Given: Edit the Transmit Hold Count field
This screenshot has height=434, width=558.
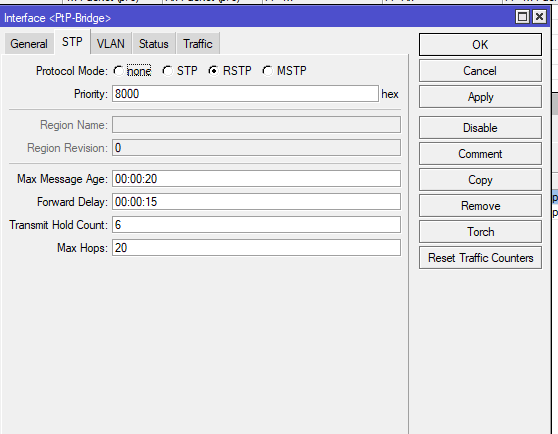Looking at the screenshot, I should pos(256,225).
